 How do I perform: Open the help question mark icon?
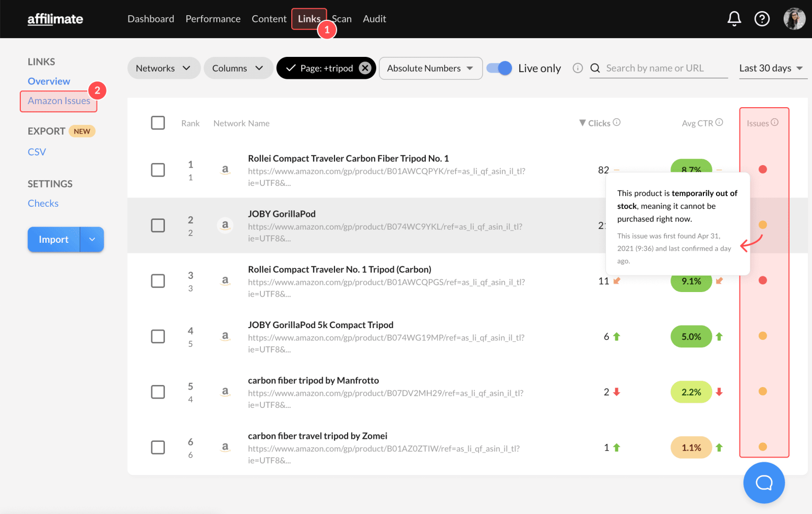click(762, 19)
